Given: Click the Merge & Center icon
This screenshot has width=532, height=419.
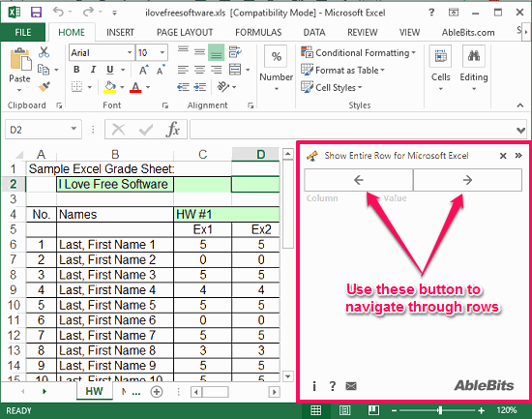Looking at the screenshot, I should 235,70.
